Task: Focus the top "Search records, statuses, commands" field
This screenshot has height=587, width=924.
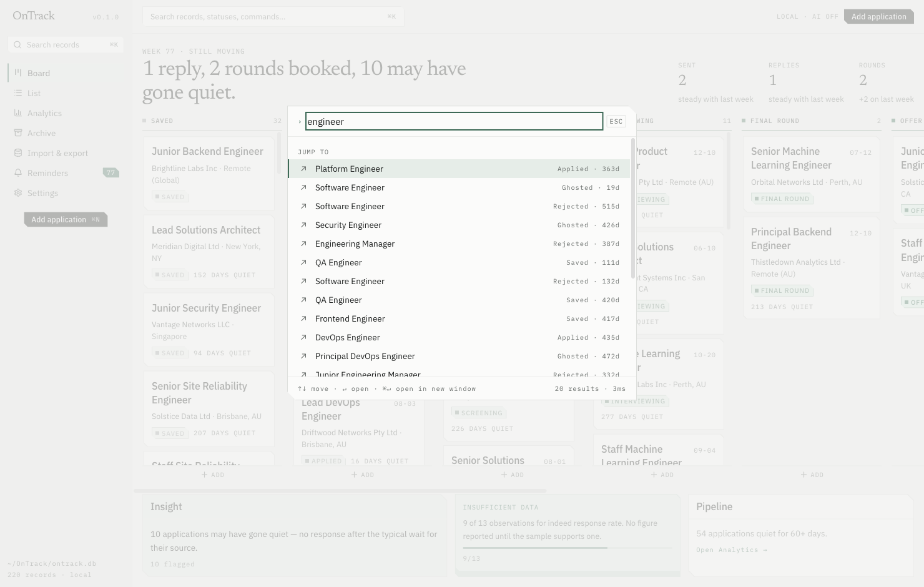Action: tap(273, 17)
